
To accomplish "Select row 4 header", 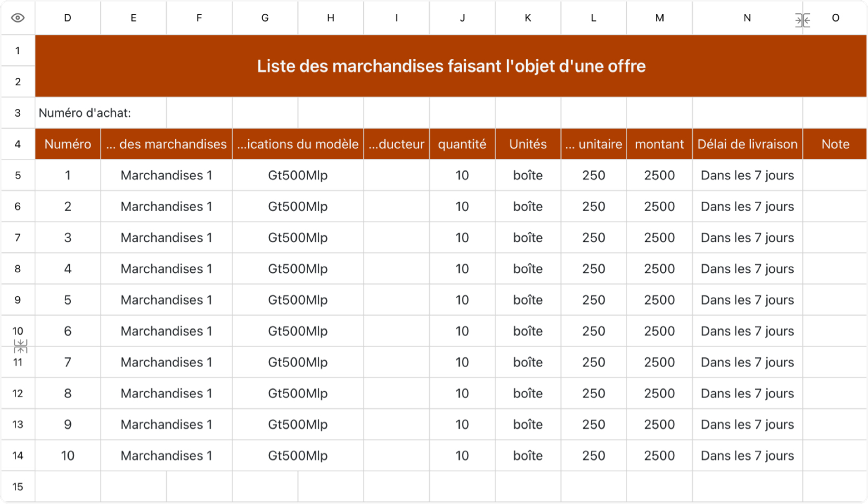I will pos(18,144).
